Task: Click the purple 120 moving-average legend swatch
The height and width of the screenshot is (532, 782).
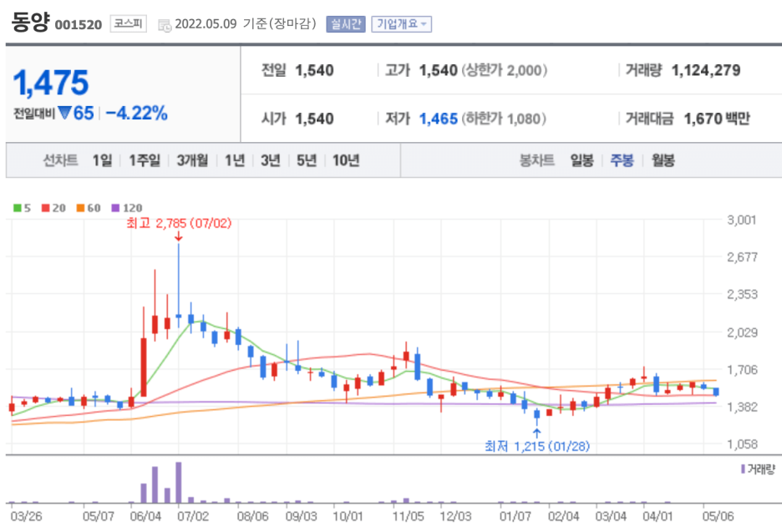Action: point(115,208)
